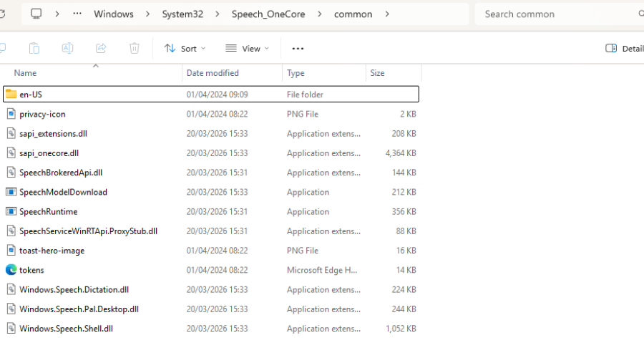Image resolution: width=644 pixels, height=358 pixels.
Task: Click the sapi_extensions.dll file icon
Action: 11,134
